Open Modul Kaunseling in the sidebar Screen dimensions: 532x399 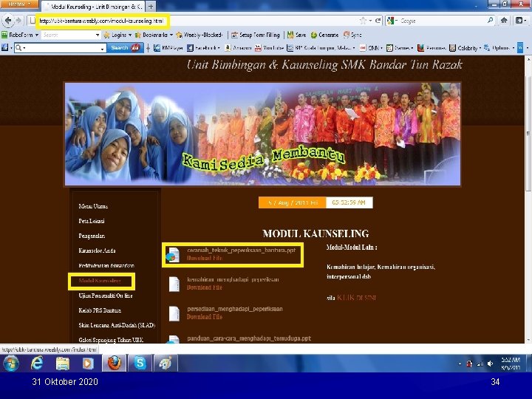point(100,281)
